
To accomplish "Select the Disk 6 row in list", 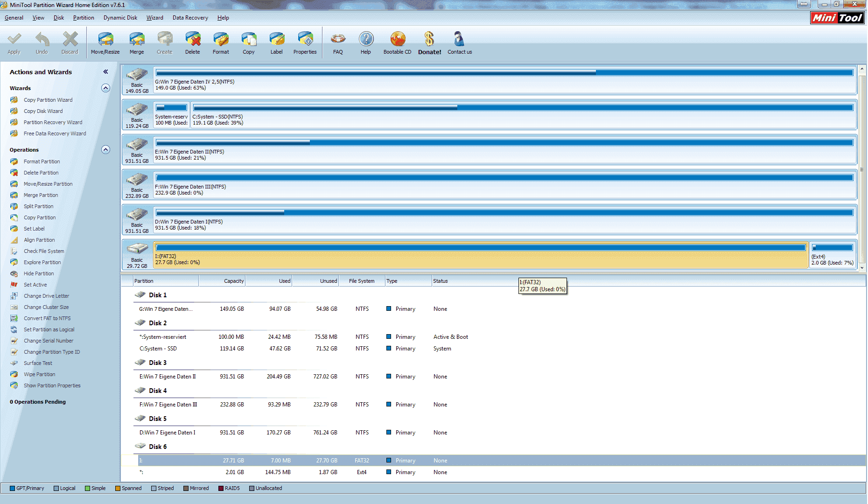I will click(x=158, y=447).
